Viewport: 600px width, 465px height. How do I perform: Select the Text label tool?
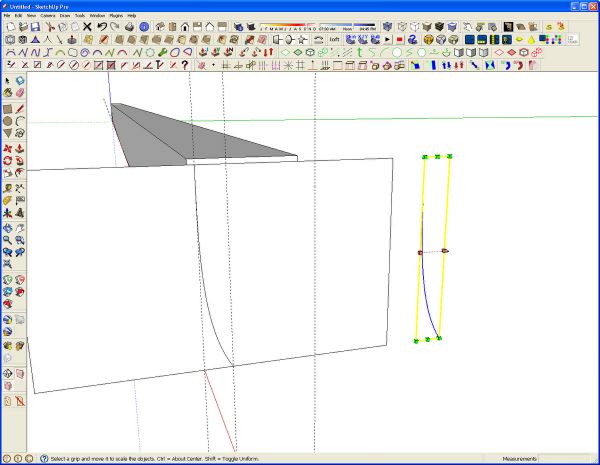[x=20, y=201]
